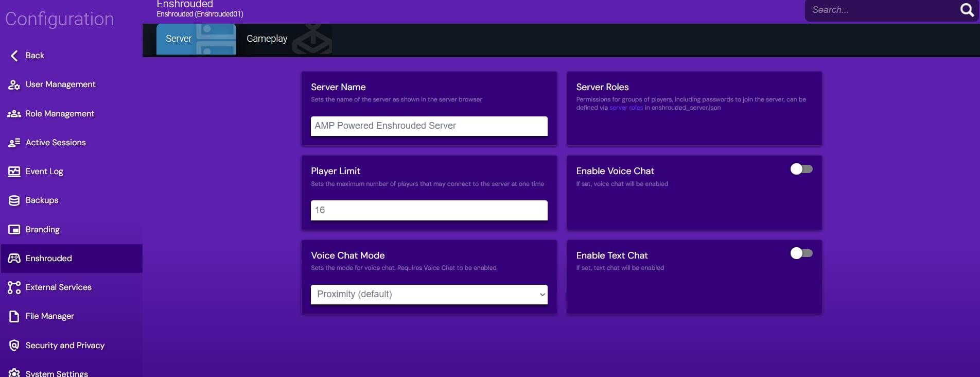Click the File Manager document icon
Viewport: 980px width, 377px height.
coord(14,316)
